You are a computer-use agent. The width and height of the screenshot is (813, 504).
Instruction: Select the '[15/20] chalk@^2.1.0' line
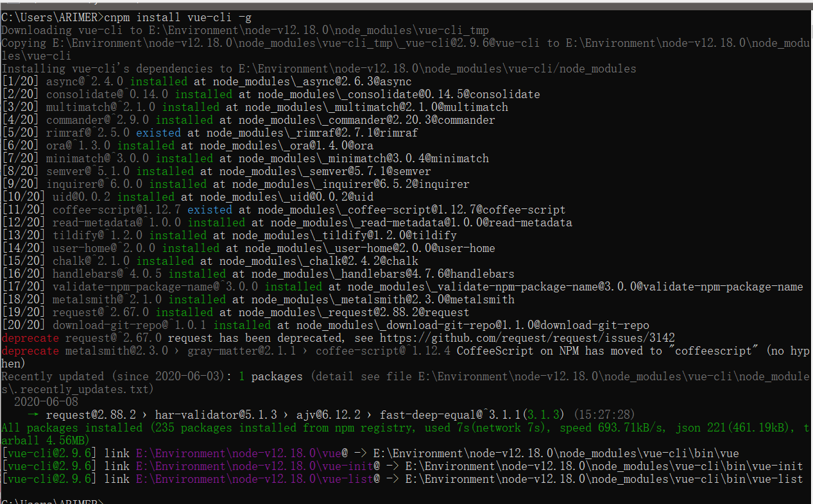(x=210, y=261)
